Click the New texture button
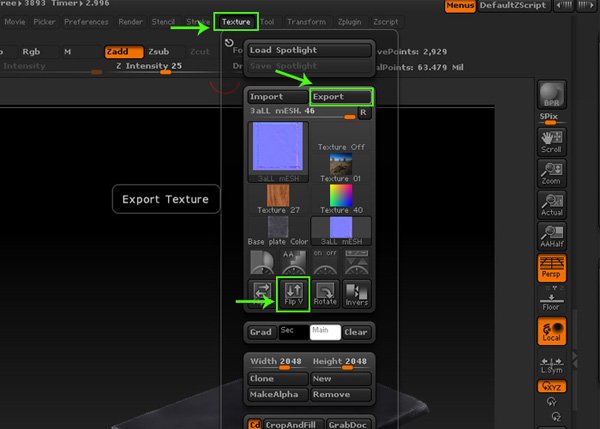 341,378
